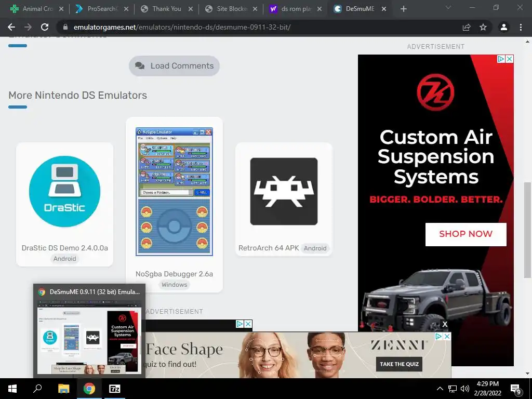
Task: Open the tab search chevron
Action: click(x=448, y=7)
